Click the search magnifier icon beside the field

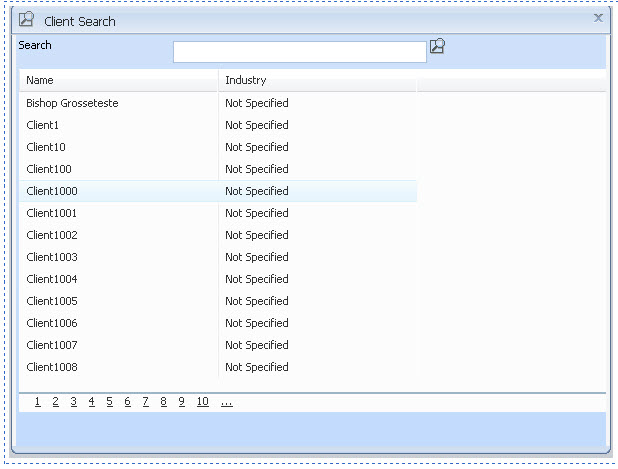point(437,46)
